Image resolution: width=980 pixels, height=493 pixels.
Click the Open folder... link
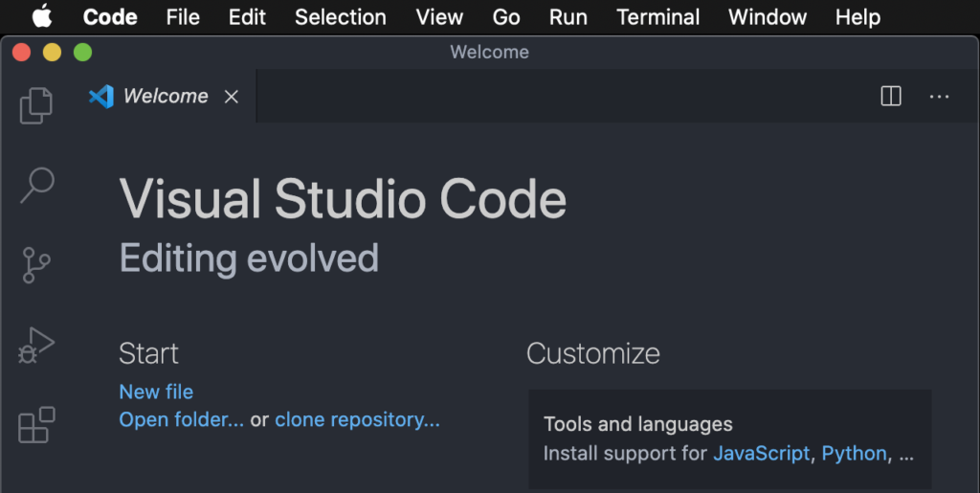tap(181, 419)
